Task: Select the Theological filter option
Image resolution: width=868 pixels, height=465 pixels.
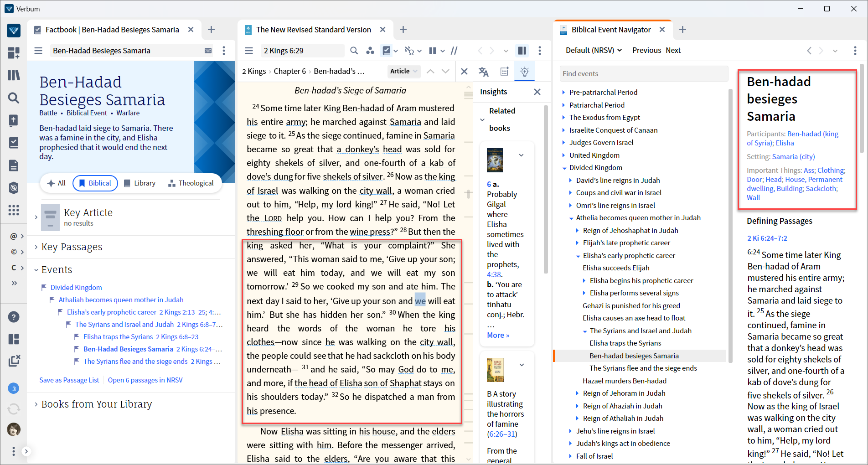Action: pyautogui.click(x=191, y=183)
